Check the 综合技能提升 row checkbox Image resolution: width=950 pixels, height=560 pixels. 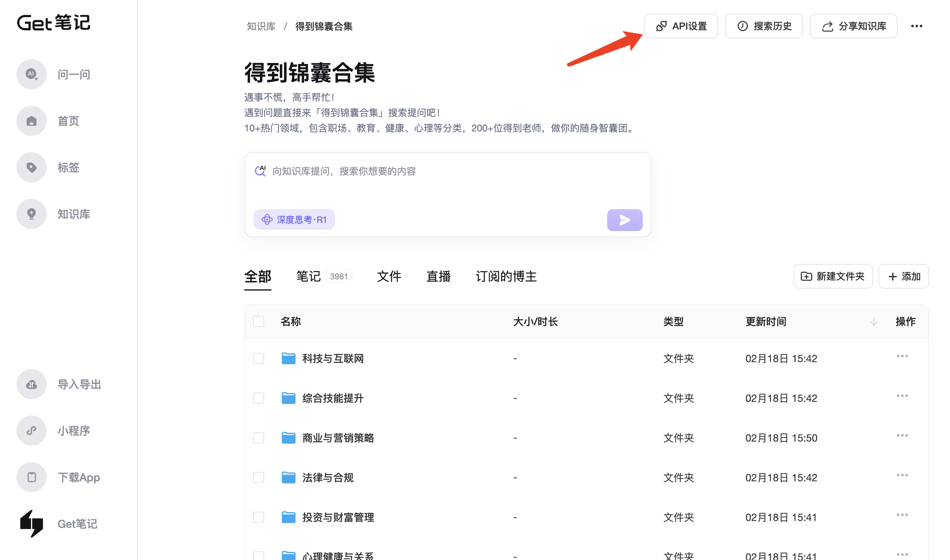pyautogui.click(x=259, y=398)
